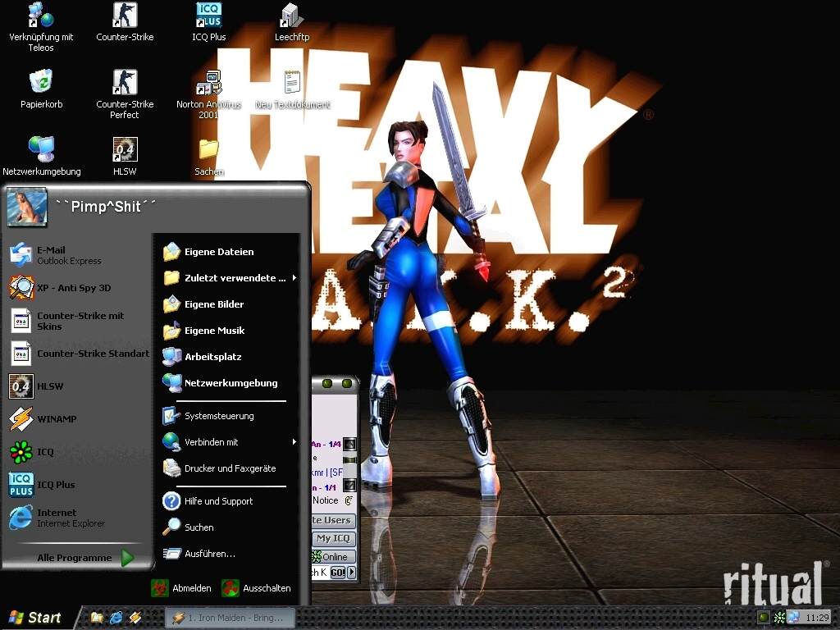Open Verknüpfung mit Teleos shortcut
The image size is (840, 630).
[41, 27]
